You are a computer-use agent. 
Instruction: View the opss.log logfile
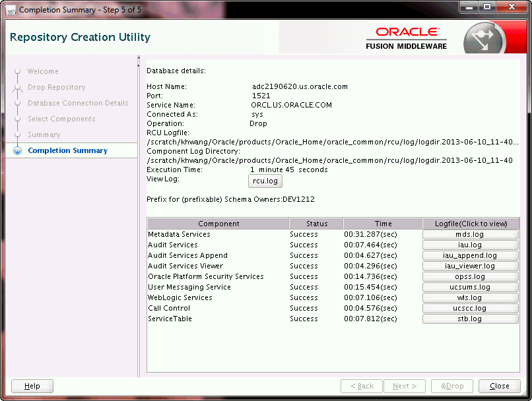pos(470,276)
